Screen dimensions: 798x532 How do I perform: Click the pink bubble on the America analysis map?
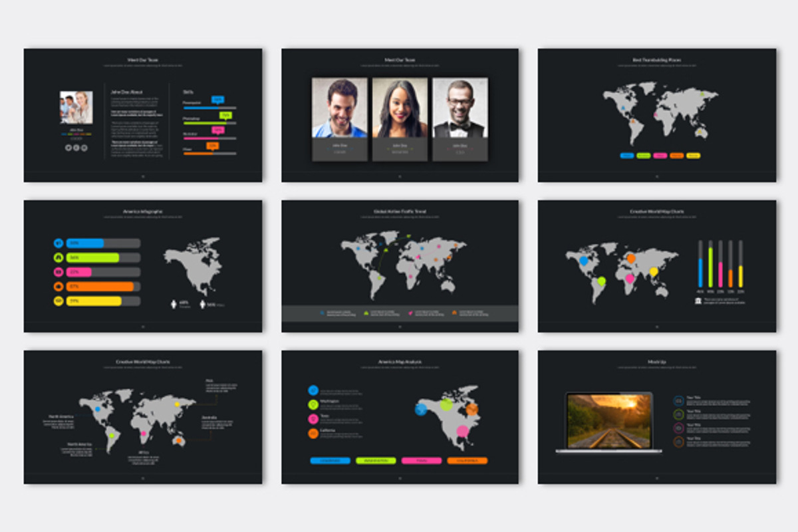[462, 431]
